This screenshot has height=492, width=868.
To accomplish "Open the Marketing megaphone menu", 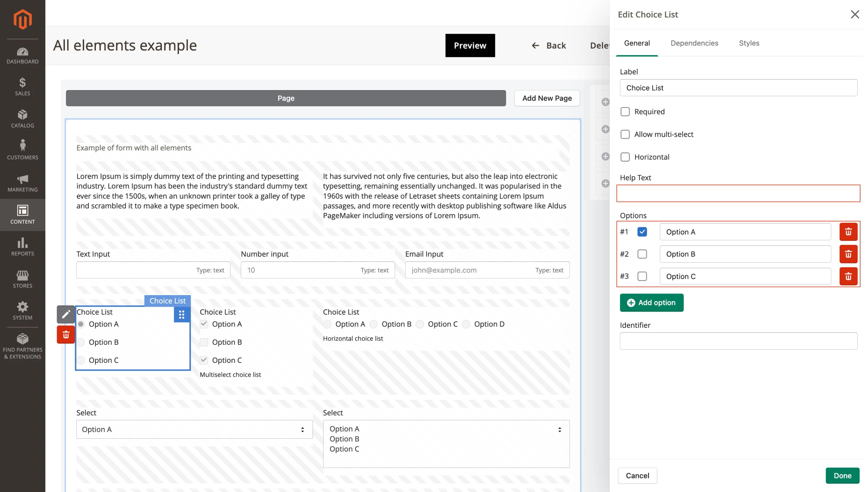I will click(23, 183).
